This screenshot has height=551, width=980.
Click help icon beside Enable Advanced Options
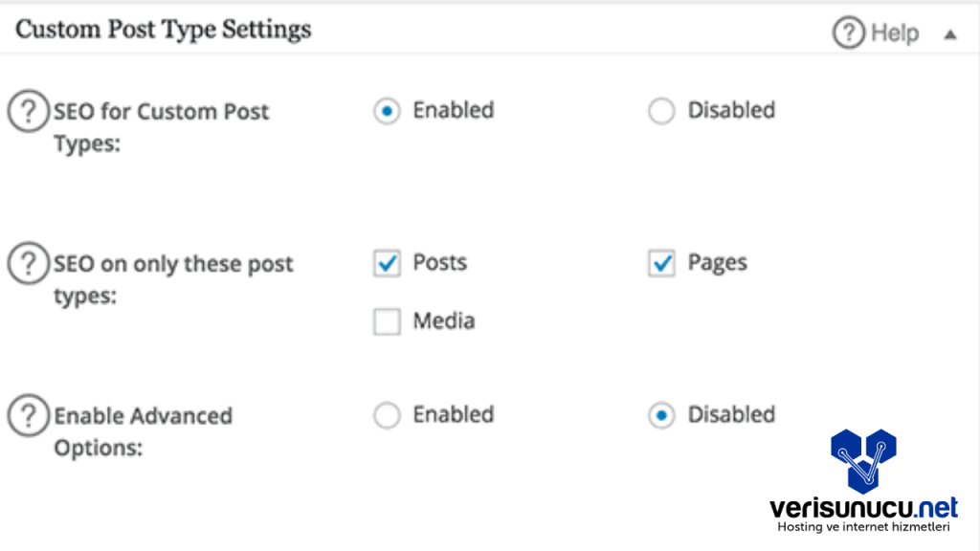28,416
